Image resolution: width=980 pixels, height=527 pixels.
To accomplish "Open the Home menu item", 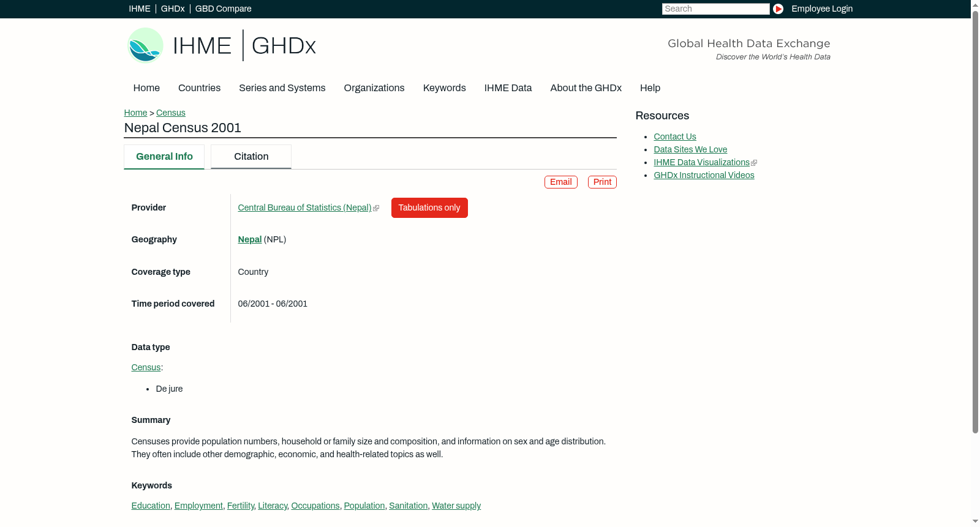I will 146,88.
